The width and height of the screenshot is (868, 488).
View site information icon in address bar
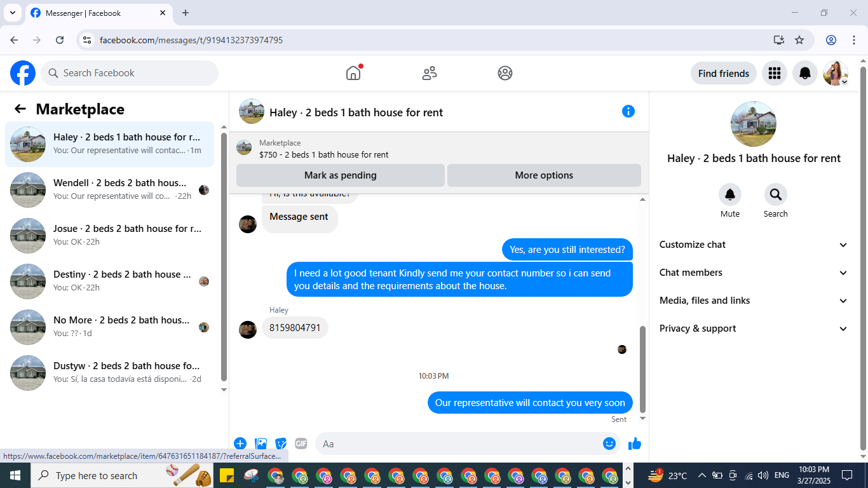pos(88,40)
